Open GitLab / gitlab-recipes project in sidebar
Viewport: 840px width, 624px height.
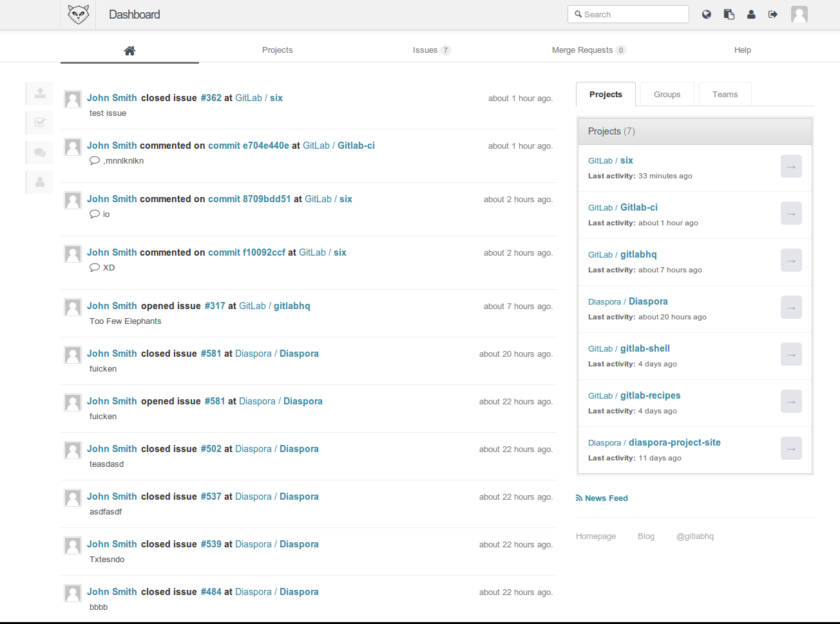click(635, 395)
